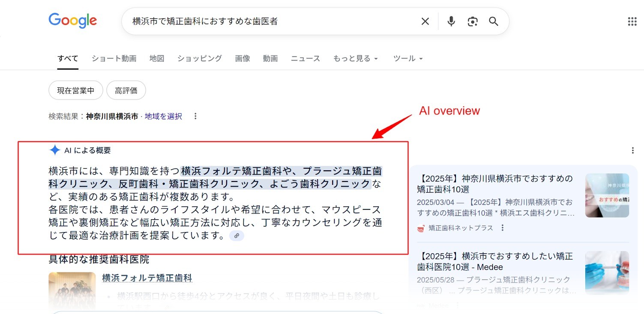Open 横浜フォルテ矯正歯科 heading link
The width and height of the screenshot is (644, 314).
pos(147,278)
